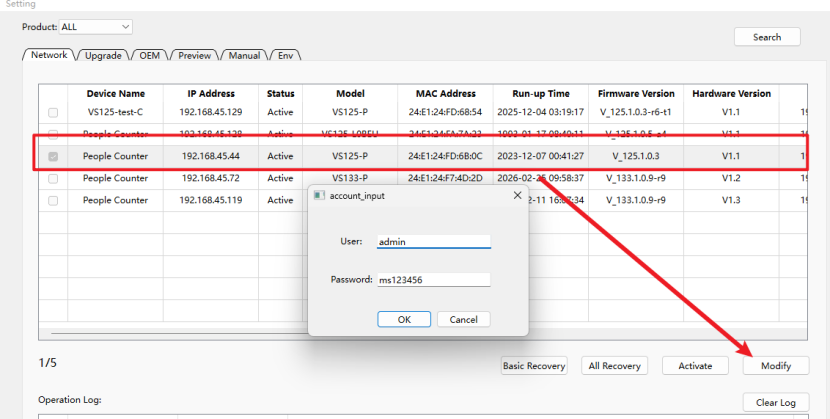The image size is (830, 419).
Task: Open the Env tab
Action: pos(285,56)
